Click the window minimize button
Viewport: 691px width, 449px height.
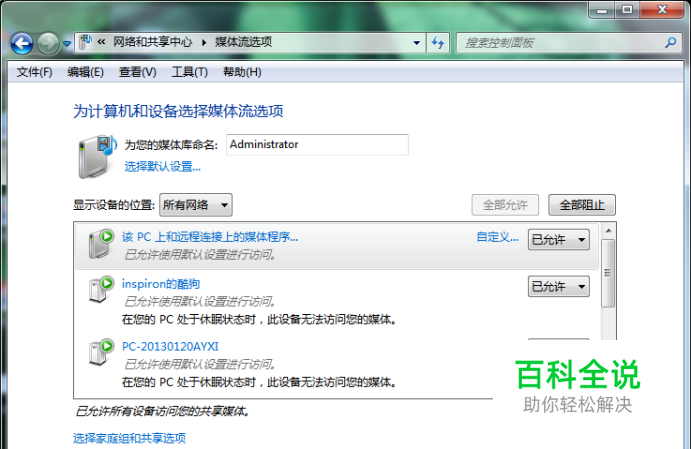pos(602,10)
